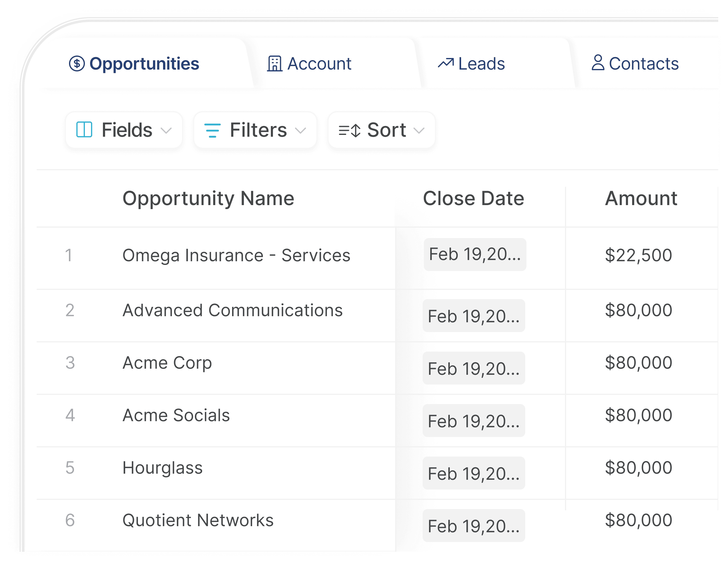Click the columns icon in Fields button
This screenshot has height=564, width=728.
[84, 130]
